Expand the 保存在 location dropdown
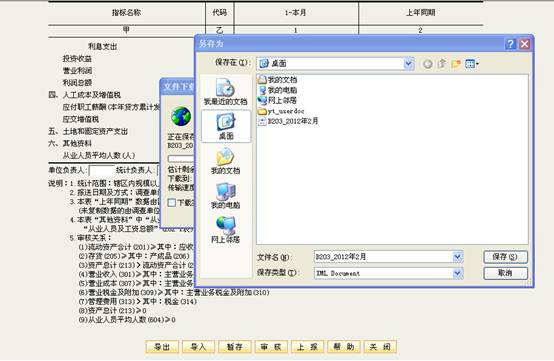 pyautogui.click(x=408, y=64)
